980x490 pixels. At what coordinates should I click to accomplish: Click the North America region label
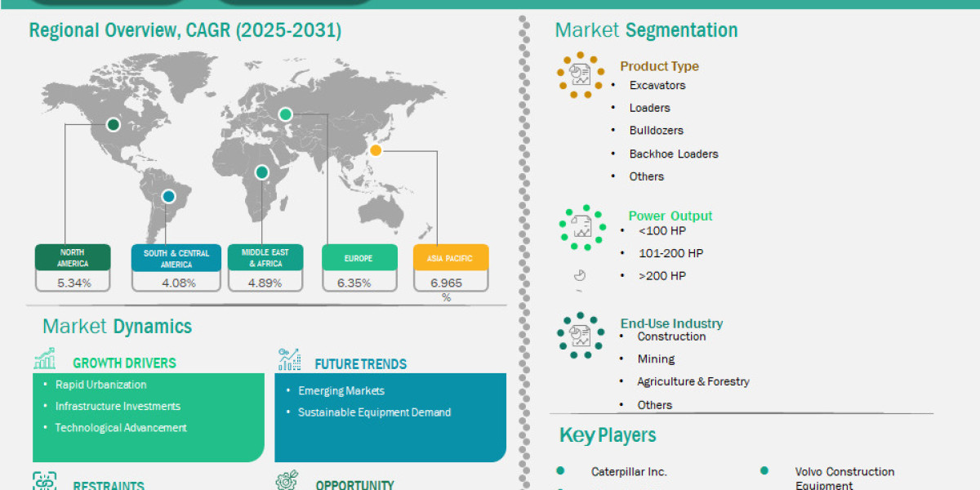[x=73, y=258]
